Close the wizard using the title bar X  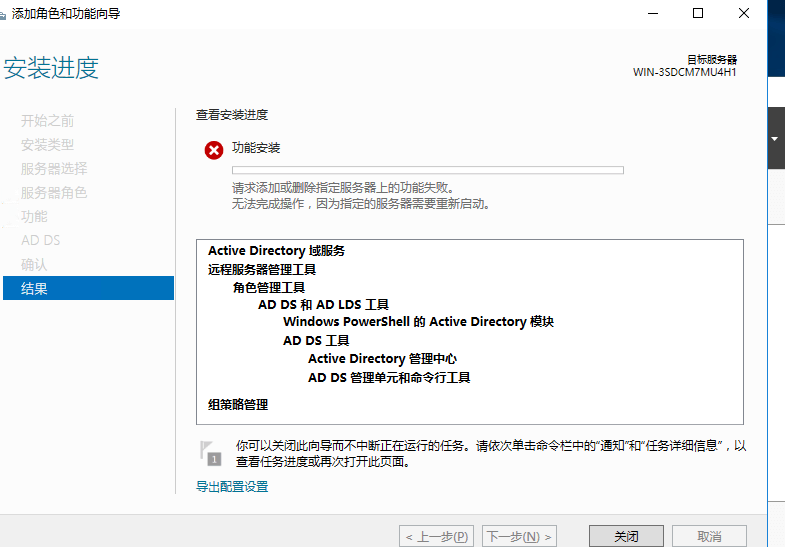coord(744,14)
